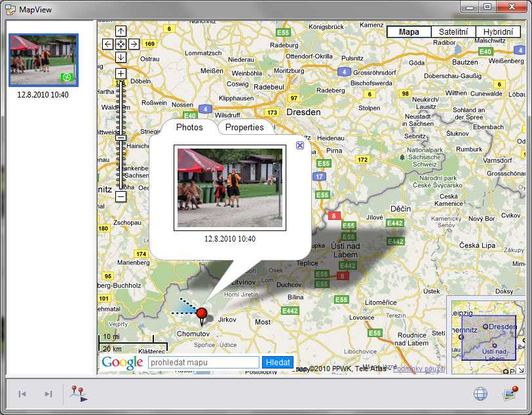Click the Bautzen label on the map

465,62
